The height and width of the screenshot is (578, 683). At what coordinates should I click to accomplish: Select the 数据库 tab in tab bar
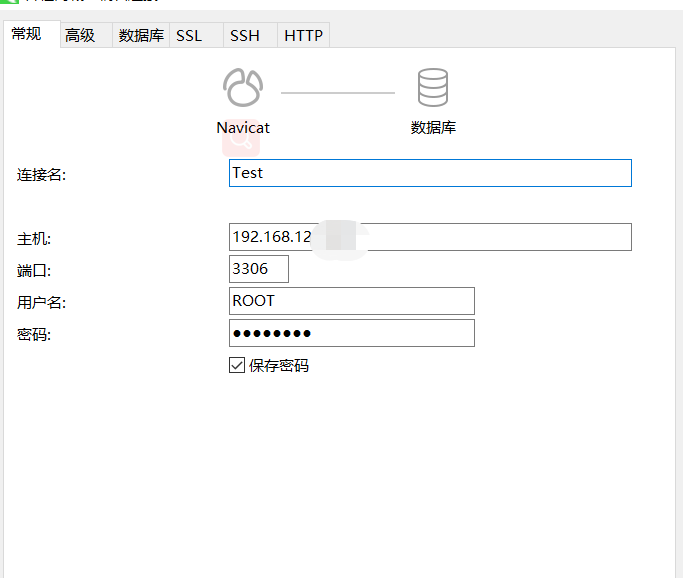141,36
